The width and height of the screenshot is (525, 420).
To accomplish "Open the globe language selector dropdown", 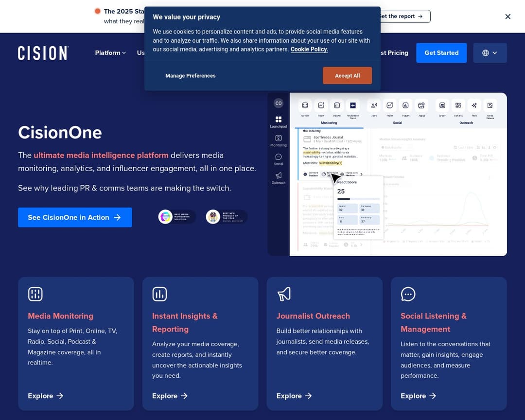I will [x=490, y=53].
